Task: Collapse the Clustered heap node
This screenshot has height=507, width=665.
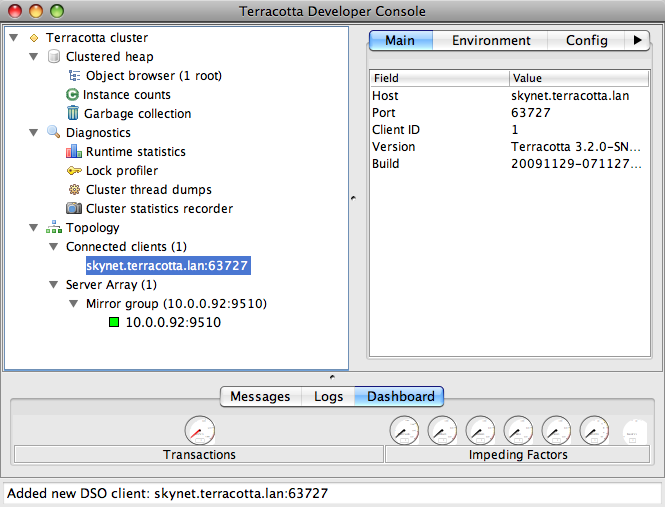Action: (x=34, y=56)
